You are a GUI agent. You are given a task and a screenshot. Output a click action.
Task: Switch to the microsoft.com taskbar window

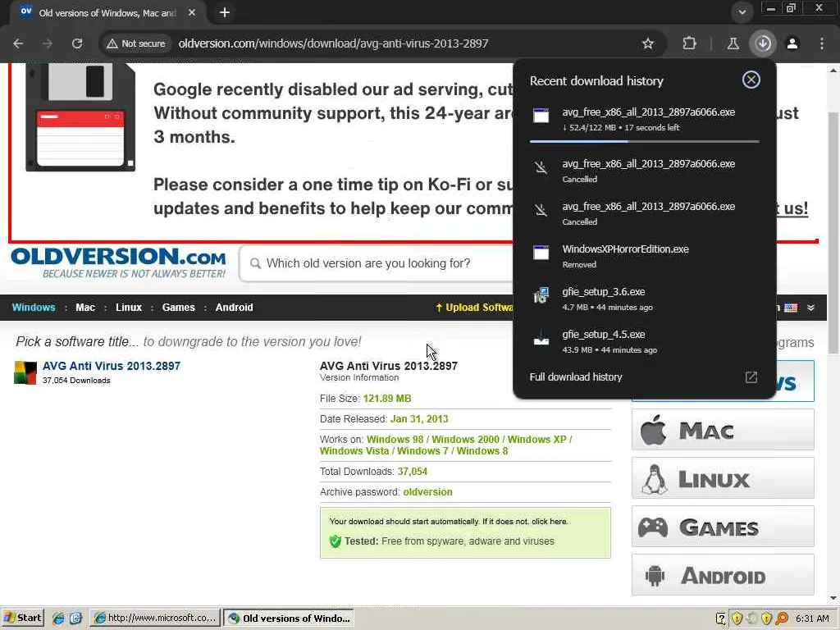(x=155, y=618)
